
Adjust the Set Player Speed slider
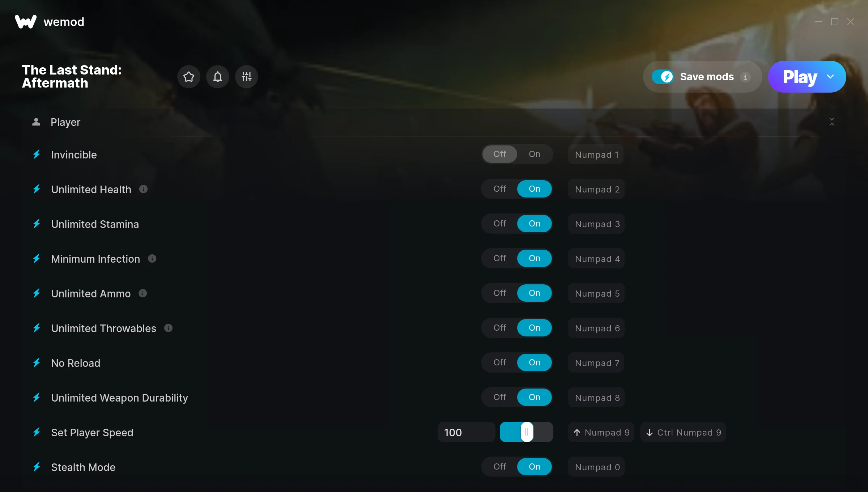(527, 432)
